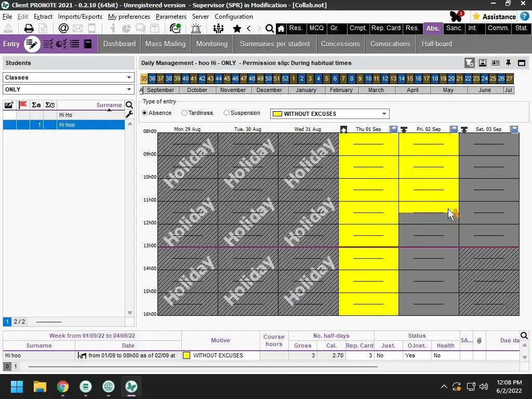Click the wrench settings icon in student list
Viewport: 532px width, 399px height.
pyautogui.click(x=129, y=114)
